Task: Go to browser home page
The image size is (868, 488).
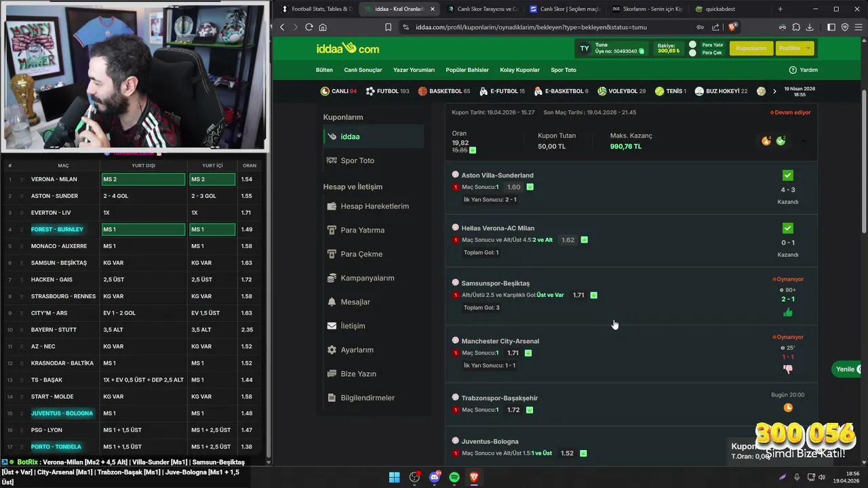Action: click(323, 27)
